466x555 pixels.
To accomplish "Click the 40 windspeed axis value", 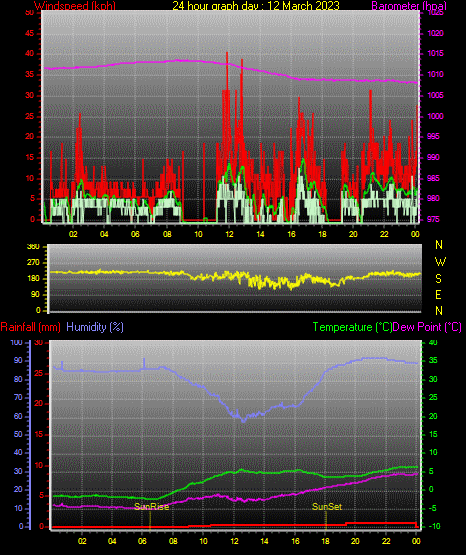I will click(30, 53).
